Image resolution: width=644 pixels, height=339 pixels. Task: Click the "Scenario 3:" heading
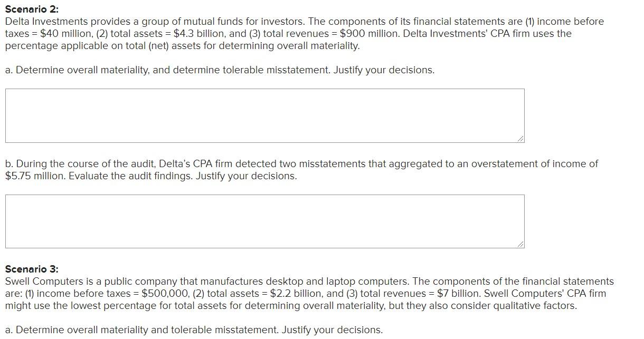pos(32,269)
